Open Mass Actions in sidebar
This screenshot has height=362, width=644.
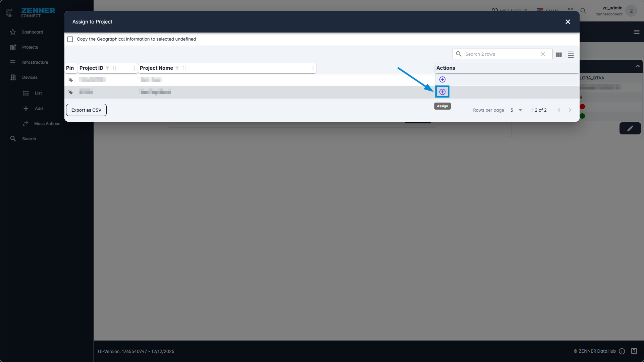(x=47, y=124)
